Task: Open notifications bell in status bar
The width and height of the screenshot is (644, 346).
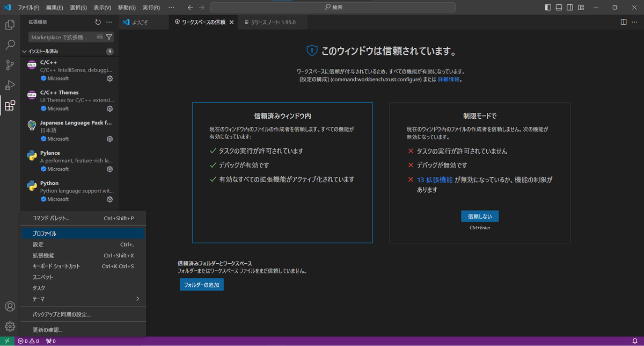Action: coord(635,341)
